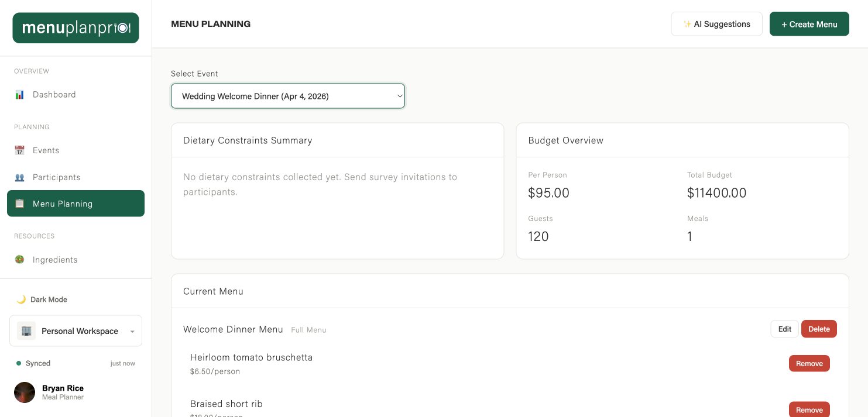Open the Select Event dropdown
Screen dimensions: 868x417
click(287, 96)
